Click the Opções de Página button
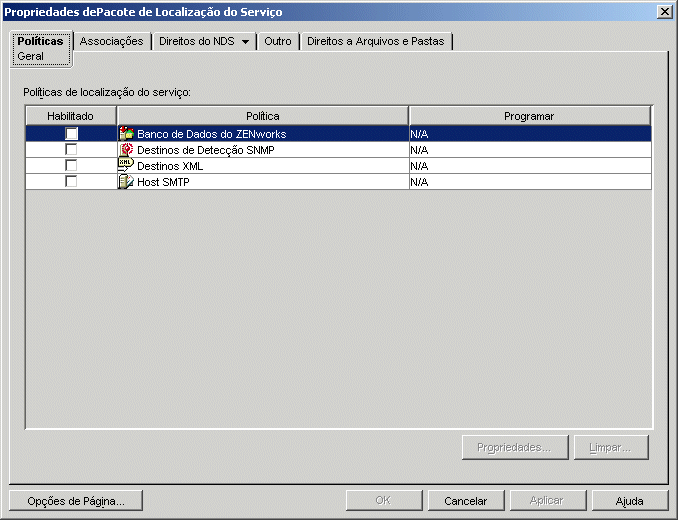This screenshot has width=678, height=520. point(69,501)
